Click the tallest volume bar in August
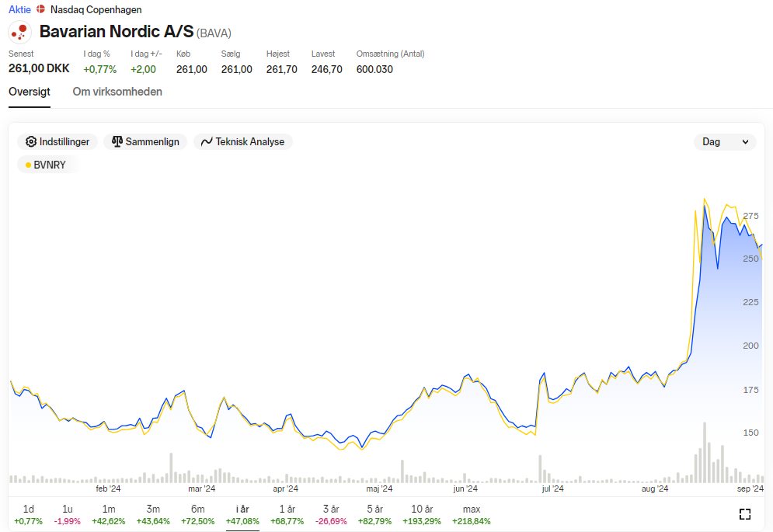This screenshot has height=532, width=773. [x=705, y=453]
